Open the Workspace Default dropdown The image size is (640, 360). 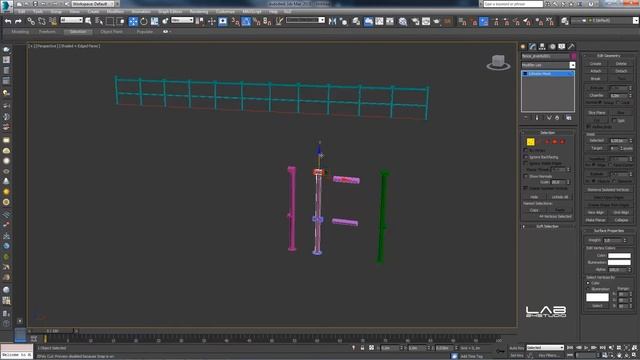(x=94, y=4)
